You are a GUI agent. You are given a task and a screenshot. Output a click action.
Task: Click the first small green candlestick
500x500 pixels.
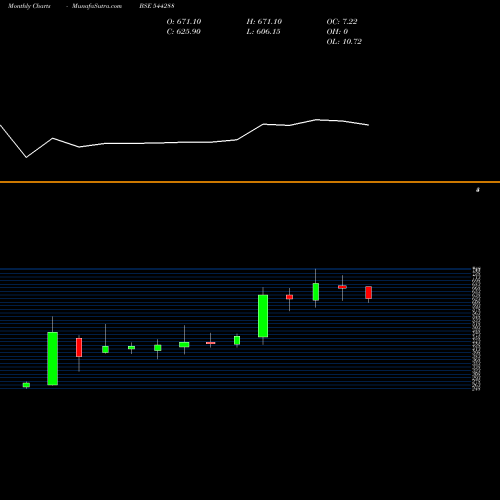click(26, 385)
